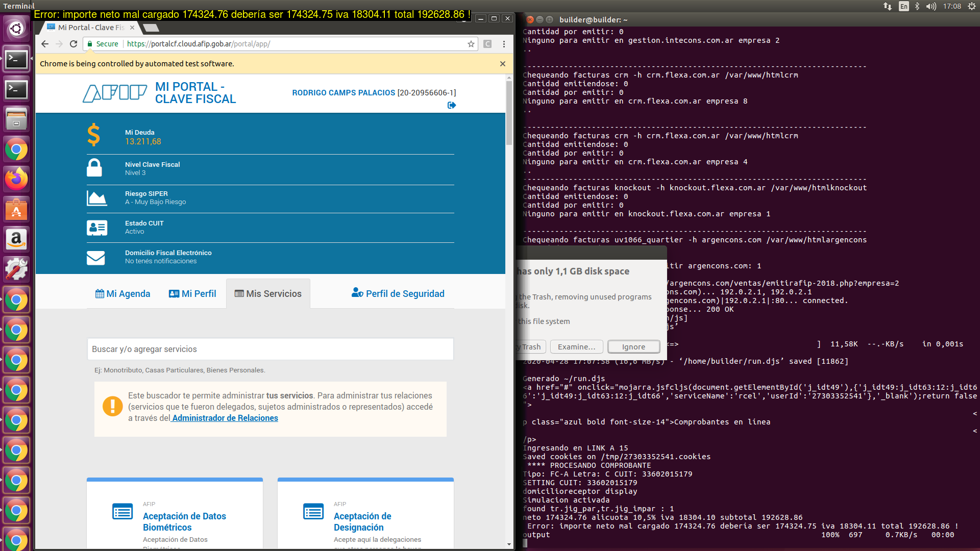Click the orange warning exclamation icon
The image size is (980, 551).
click(112, 407)
